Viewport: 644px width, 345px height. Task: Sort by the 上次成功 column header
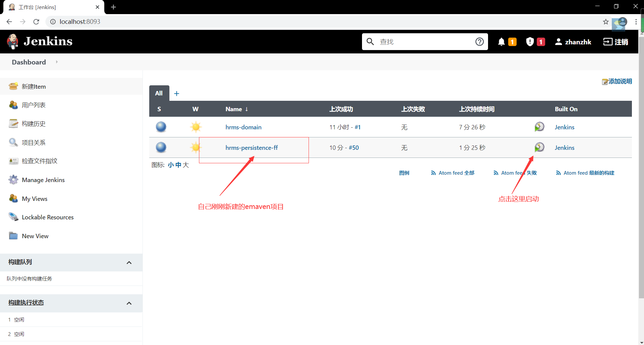341,109
